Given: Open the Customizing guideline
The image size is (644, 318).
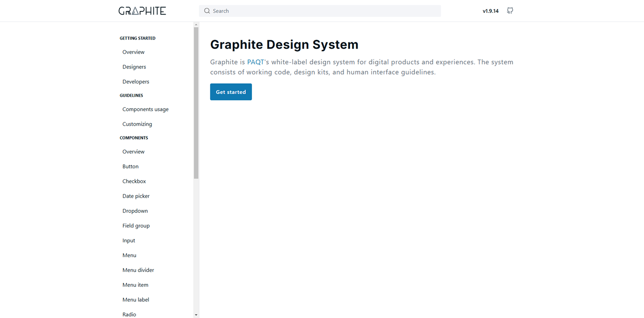Looking at the screenshot, I should click(137, 124).
